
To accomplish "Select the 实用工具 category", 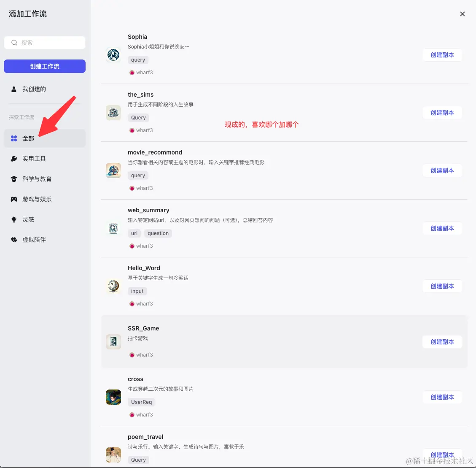I will click(x=45, y=159).
